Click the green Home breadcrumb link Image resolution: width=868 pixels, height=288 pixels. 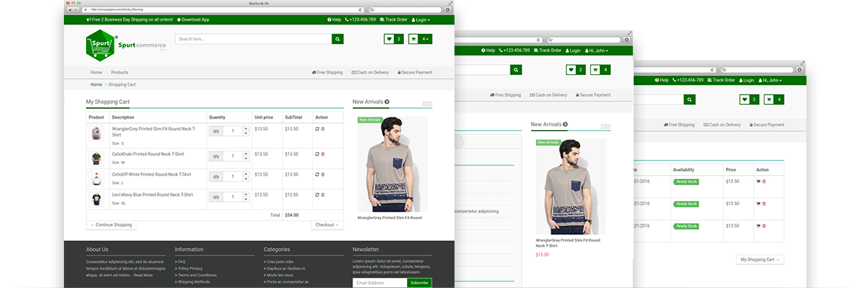pos(96,84)
